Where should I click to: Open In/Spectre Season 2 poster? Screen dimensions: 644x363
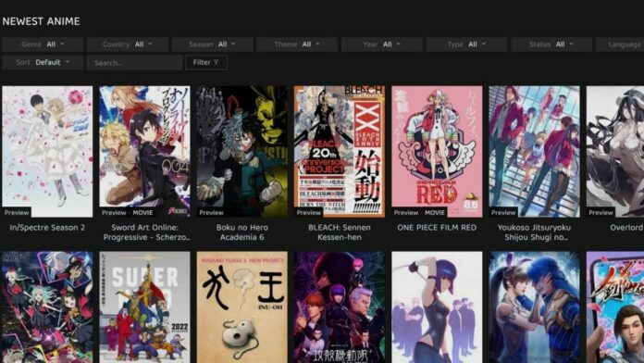tap(47, 151)
